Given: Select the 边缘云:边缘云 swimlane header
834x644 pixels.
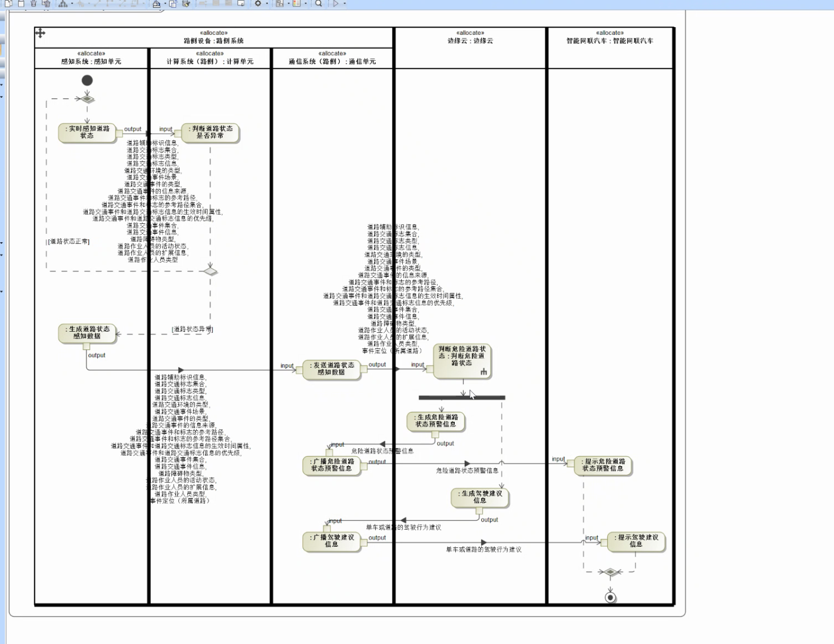Looking at the screenshot, I should [470, 47].
